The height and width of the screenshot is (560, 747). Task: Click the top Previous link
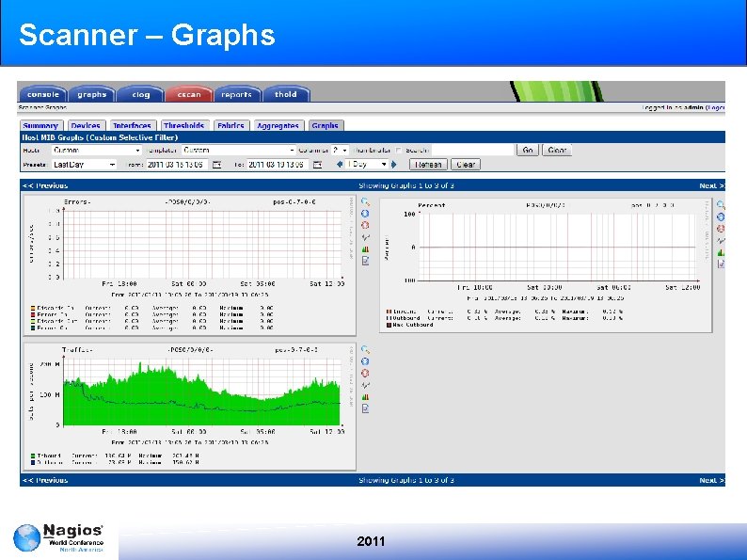click(x=45, y=185)
